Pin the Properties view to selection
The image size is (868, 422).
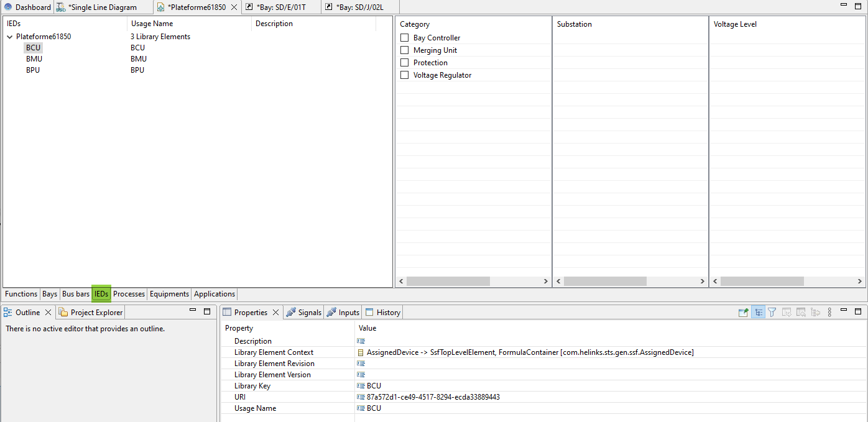tap(743, 313)
